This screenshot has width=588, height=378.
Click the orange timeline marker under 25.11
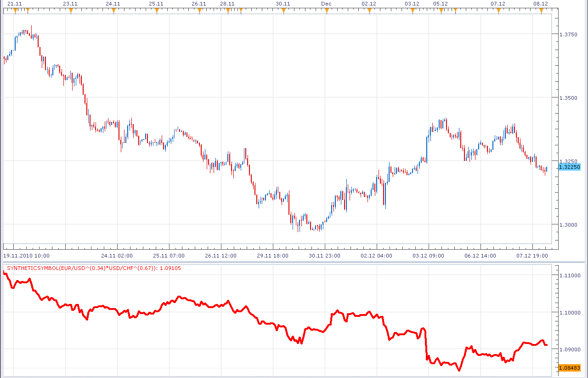[157, 10]
